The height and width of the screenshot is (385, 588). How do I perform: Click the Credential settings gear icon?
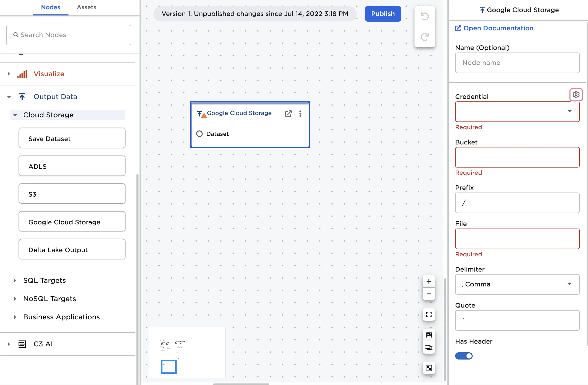coord(576,95)
